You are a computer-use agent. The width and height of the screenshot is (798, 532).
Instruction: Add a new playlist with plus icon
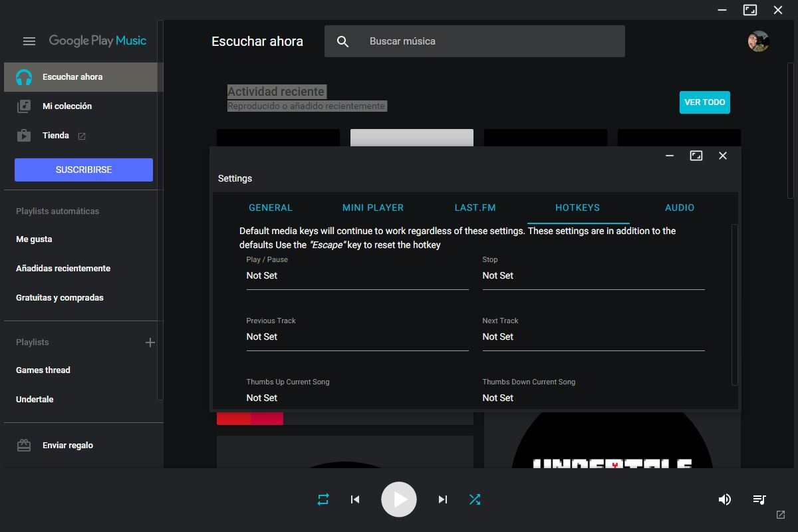(x=150, y=342)
